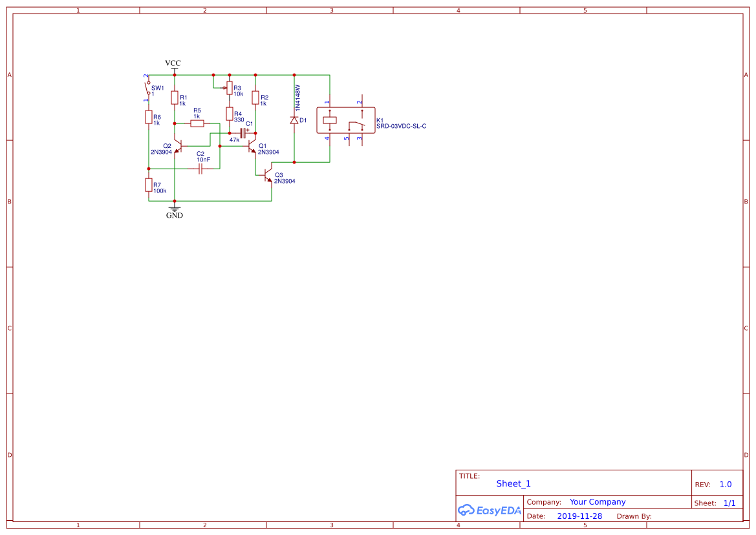Select relay K1 coil symbol
This screenshot has height=535, width=756.
pyautogui.click(x=330, y=120)
